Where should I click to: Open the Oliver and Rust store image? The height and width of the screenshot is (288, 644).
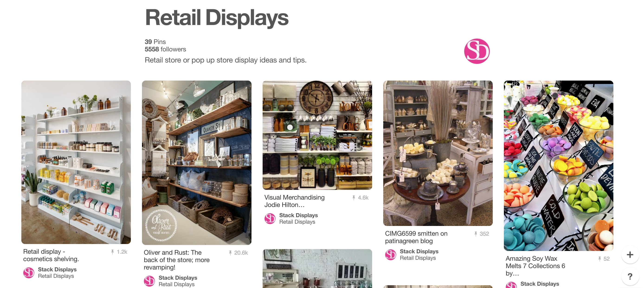pyautogui.click(x=196, y=163)
